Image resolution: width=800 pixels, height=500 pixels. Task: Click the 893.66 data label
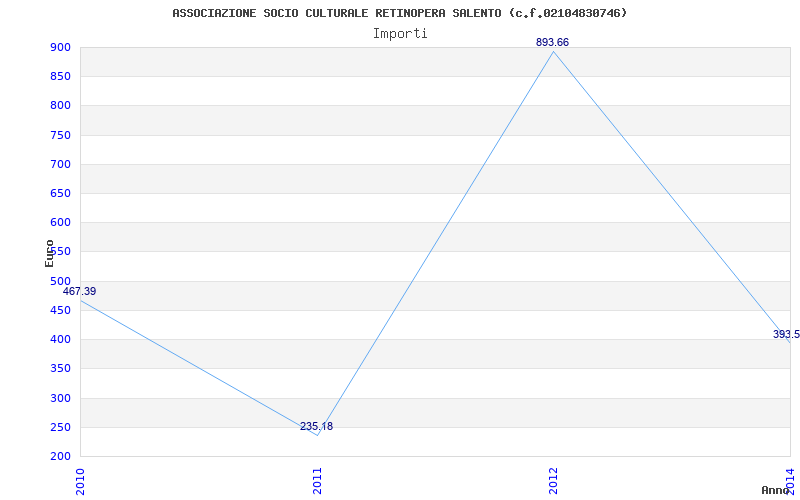(x=552, y=42)
